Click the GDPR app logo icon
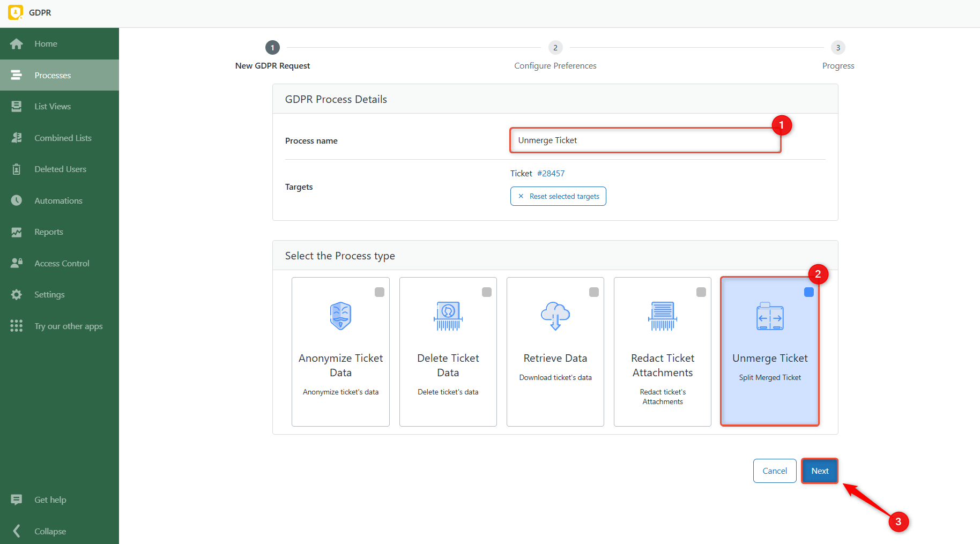This screenshot has height=544, width=980. [x=16, y=12]
